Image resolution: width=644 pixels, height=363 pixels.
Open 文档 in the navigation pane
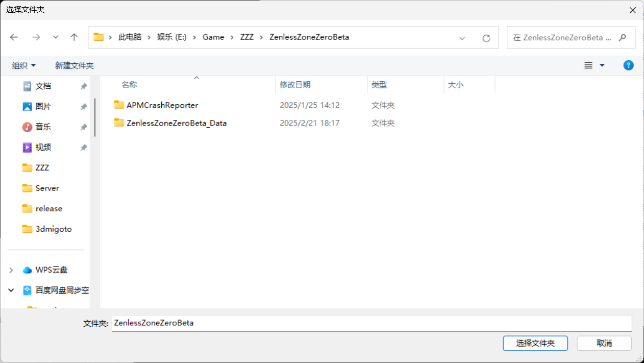[43, 86]
